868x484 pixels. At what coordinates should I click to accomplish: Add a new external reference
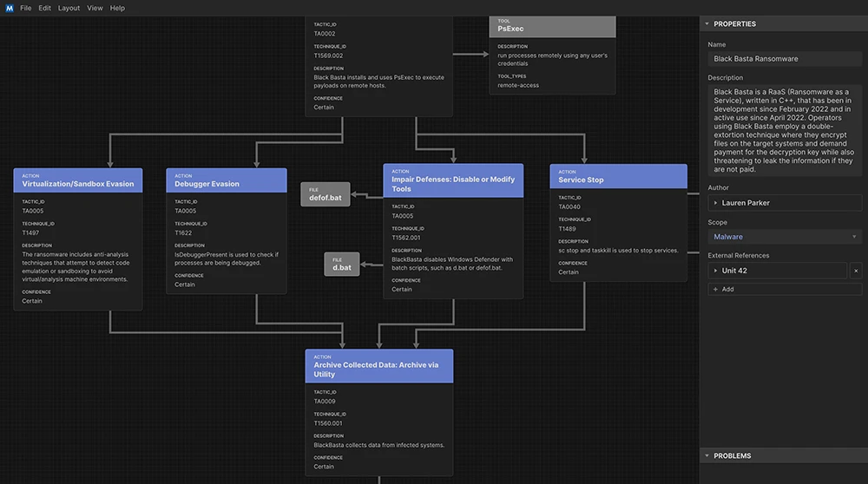coord(723,289)
